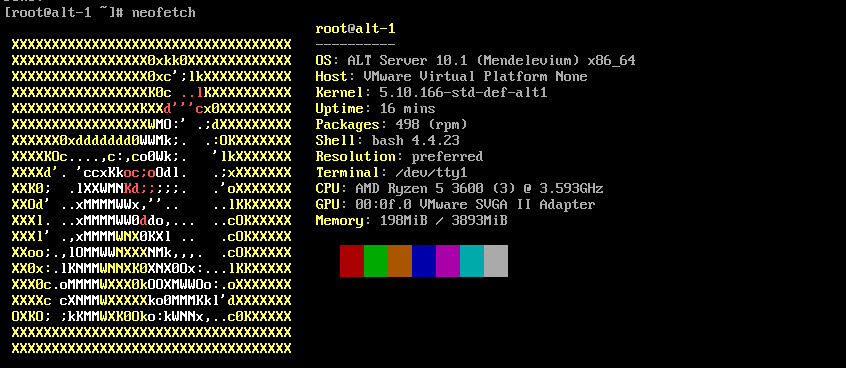
Task: Click the Resolution value preferred
Action: 447,157
